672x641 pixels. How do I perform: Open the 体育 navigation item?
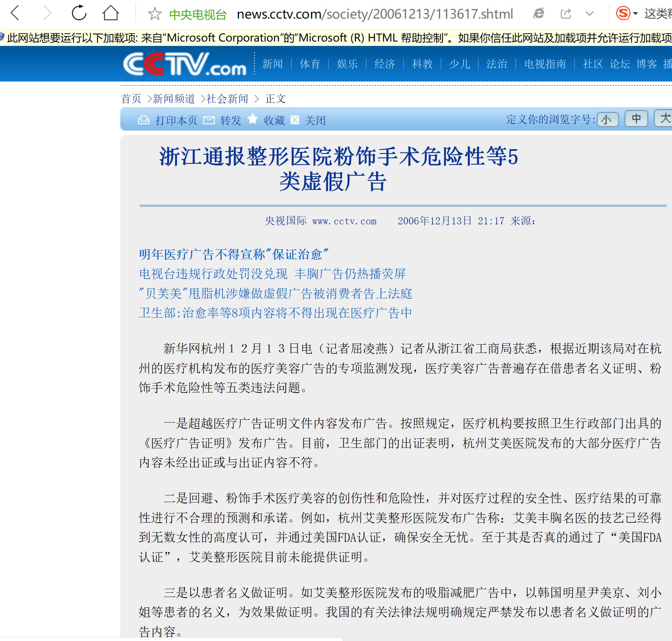pyautogui.click(x=310, y=64)
